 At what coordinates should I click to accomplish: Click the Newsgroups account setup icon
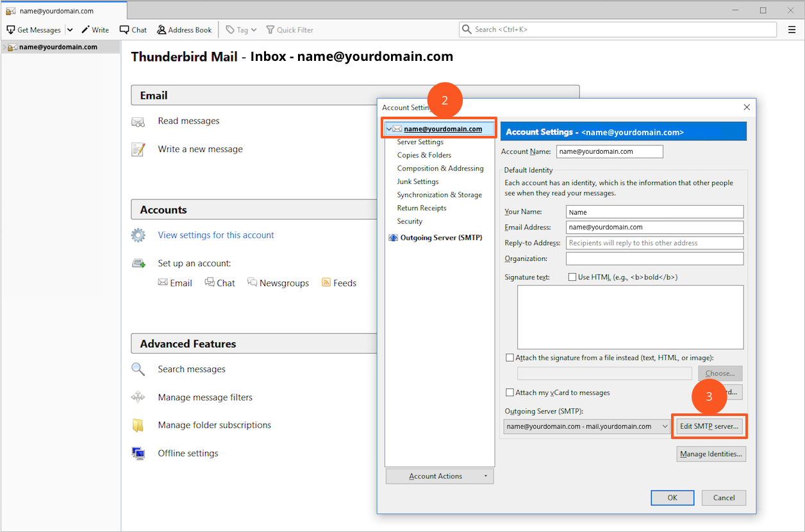click(x=253, y=283)
